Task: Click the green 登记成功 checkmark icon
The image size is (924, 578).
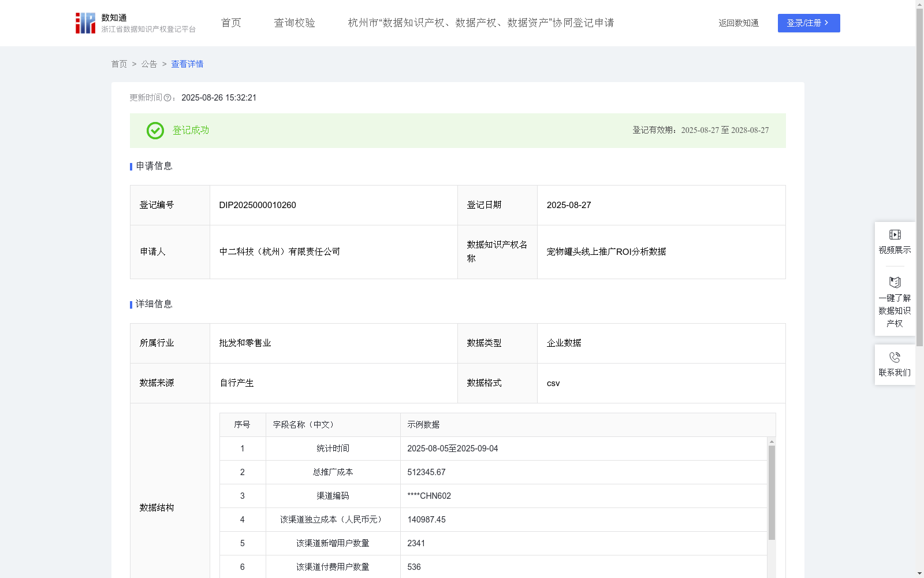Action: pos(155,131)
